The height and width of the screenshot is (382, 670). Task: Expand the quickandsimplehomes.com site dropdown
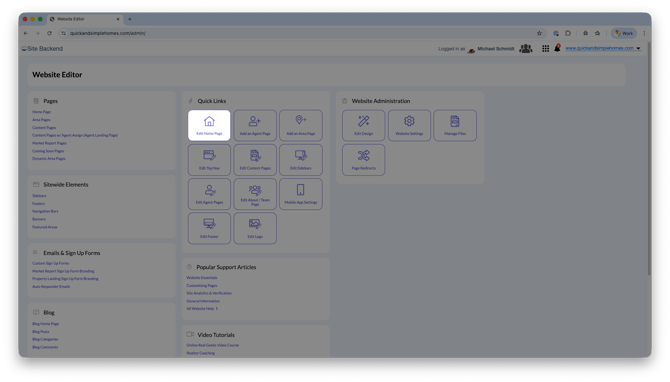pyautogui.click(x=638, y=48)
